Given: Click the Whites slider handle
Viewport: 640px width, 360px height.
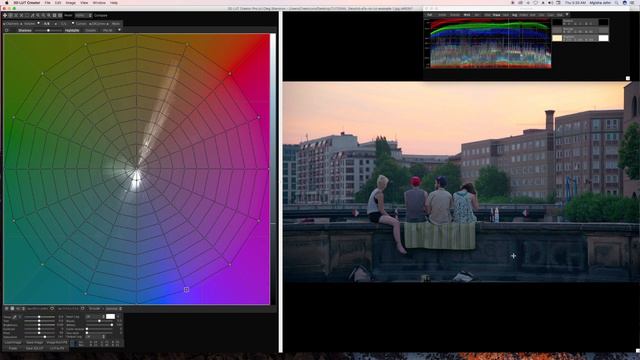Looking at the screenshot, I should tap(112, 325).
